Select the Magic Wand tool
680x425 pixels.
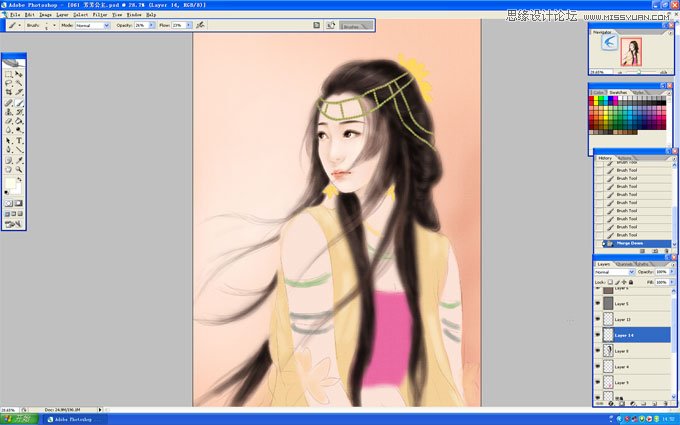click(x=19, y=82)
